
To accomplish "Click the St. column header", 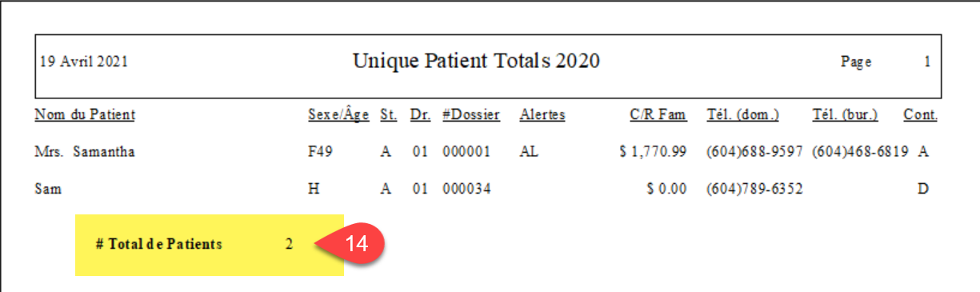I will [x=389, y=114].
